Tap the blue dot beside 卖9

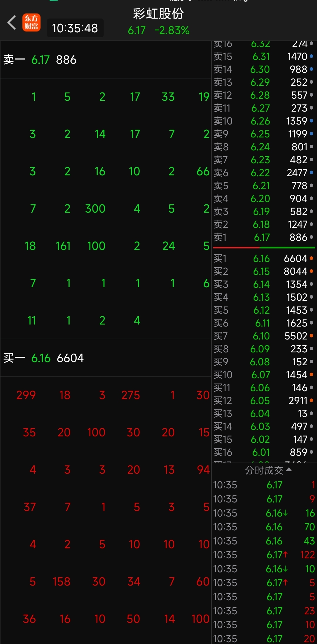[311, 134]
